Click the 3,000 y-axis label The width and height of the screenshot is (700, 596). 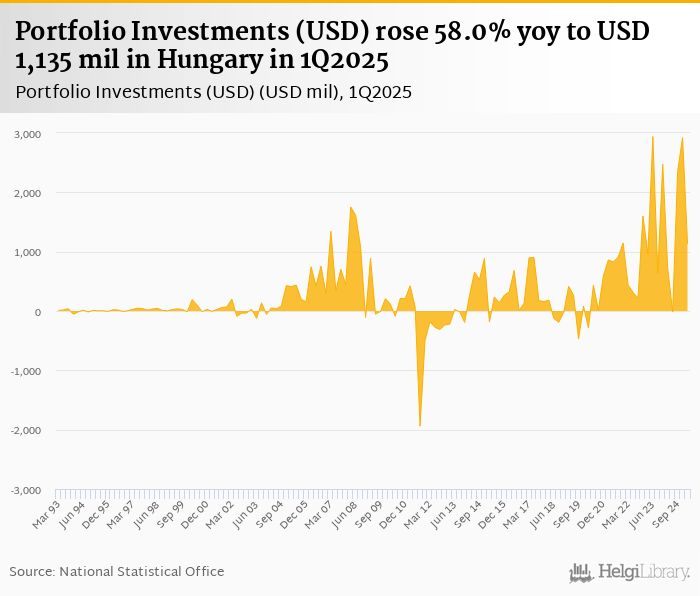pos(27,133)
